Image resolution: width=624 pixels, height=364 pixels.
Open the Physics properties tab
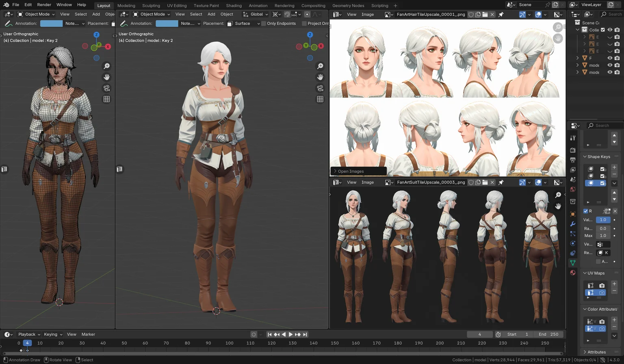573,243
